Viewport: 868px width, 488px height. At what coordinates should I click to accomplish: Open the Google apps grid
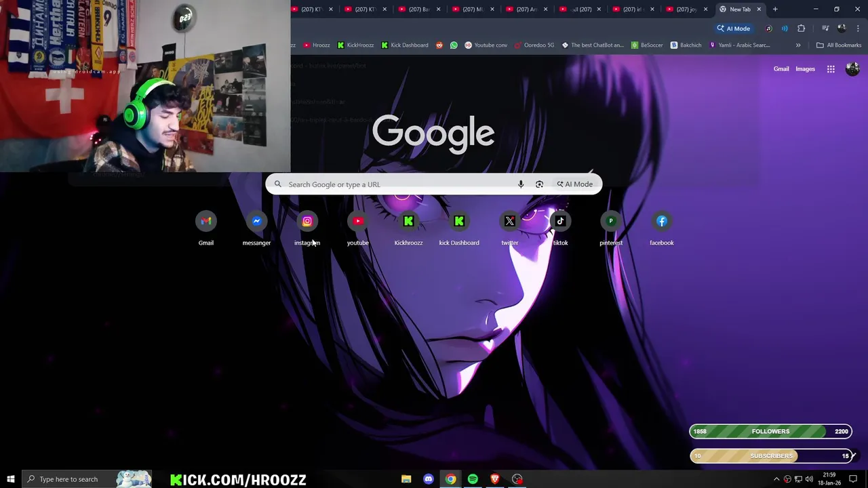831,69
